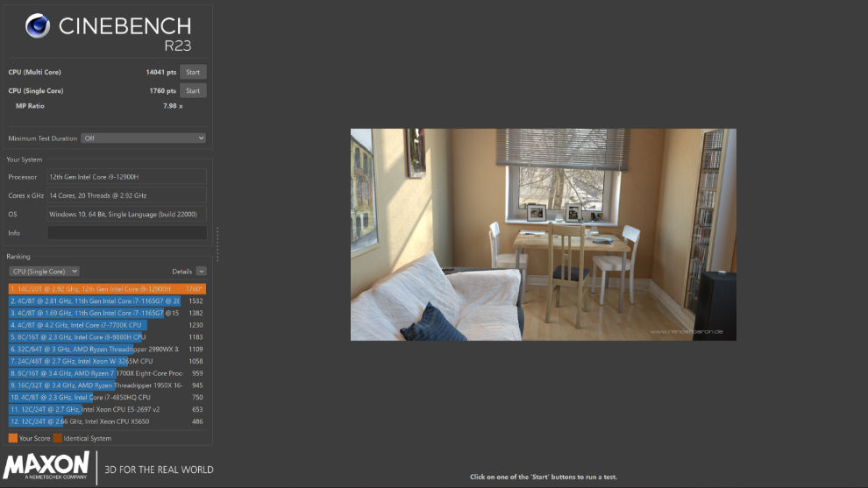Screen dimensions: 868x488
Task: Select ranking row 5 Core i9-9880H
Action: [x=107, y=337]
